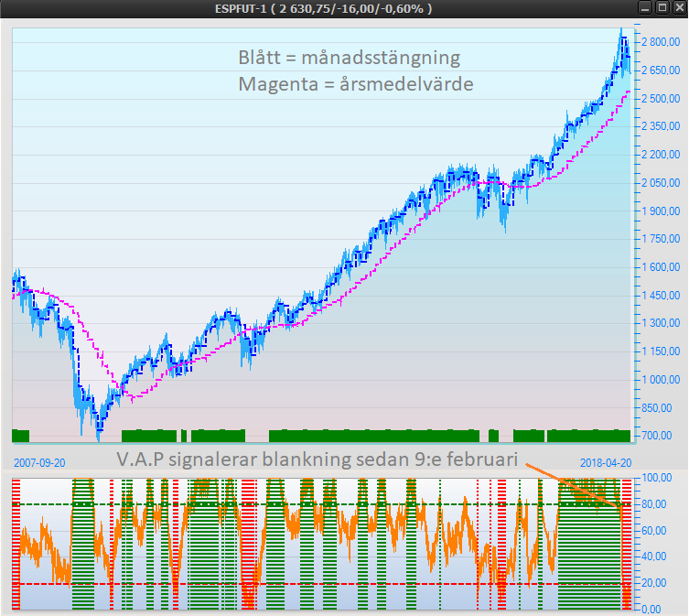Click the 1 900,00 price axis label
The width and height of the screenshot is (689, 616).
tap(661, 211)
